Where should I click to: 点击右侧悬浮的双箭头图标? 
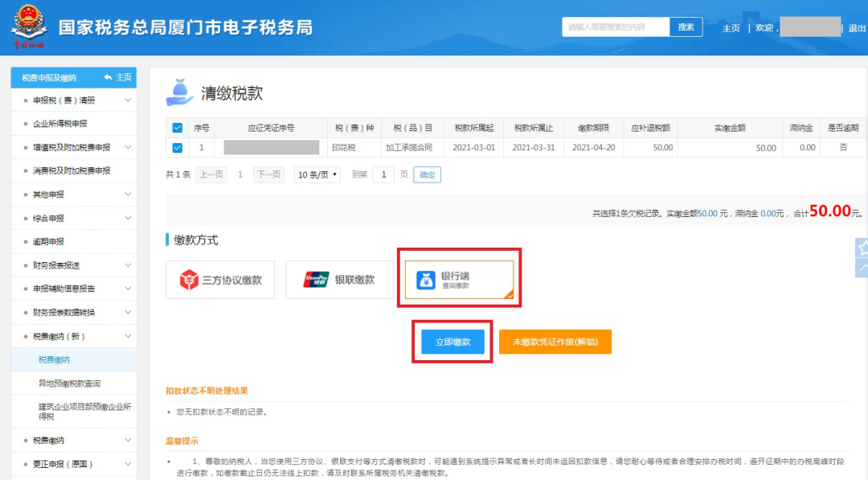pyautogui.click(x=862, y=267)
